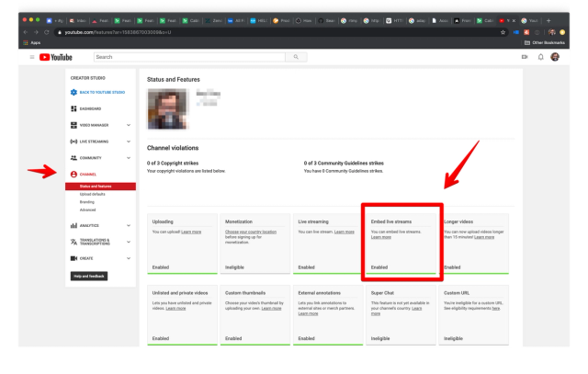
Task: Open Analytics section label
Action: click(x=89, y=225)
